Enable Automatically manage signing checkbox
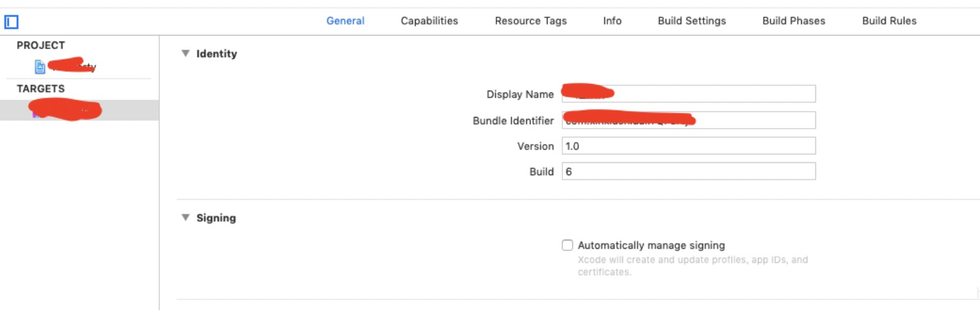The height and width of the screenshot is (318, 980). point(567,245)
